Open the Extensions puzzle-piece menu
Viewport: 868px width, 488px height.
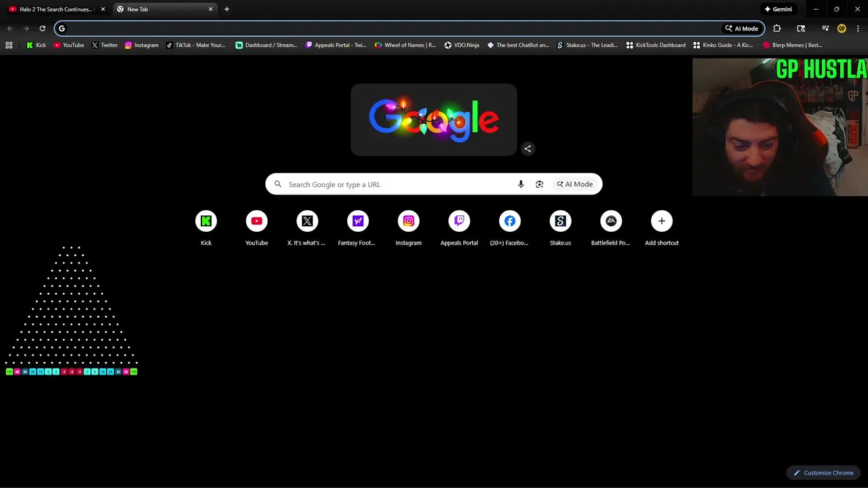point(777,28)
